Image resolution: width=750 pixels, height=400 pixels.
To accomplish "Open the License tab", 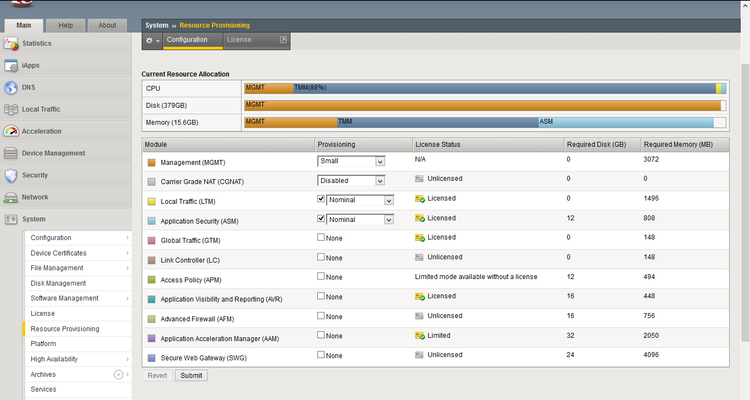I will tap(239, 40).
